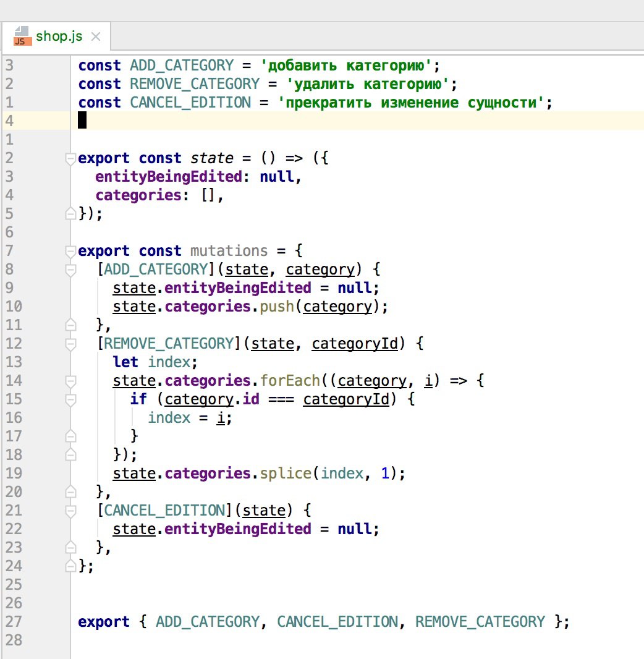Click 'category' parameter on line 8
Viewport: 644px width, 659px height.
(x=320, y=270)
